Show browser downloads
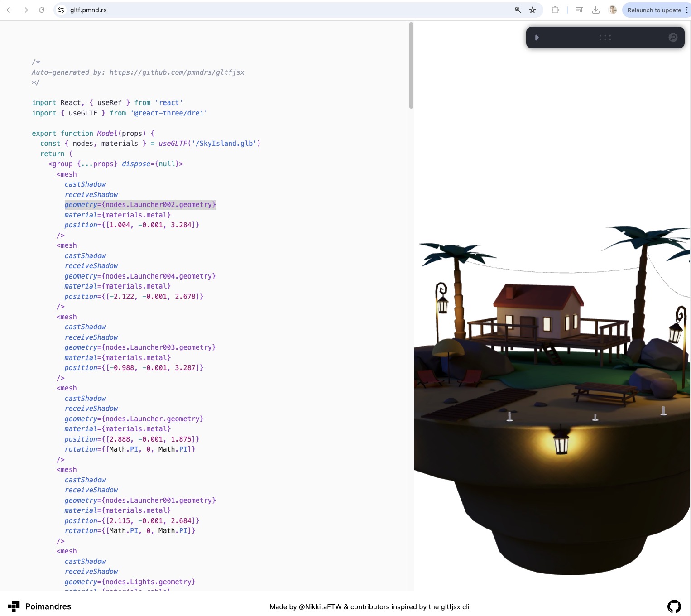Screen dimensions: 691x616 (x=596, y=10)
